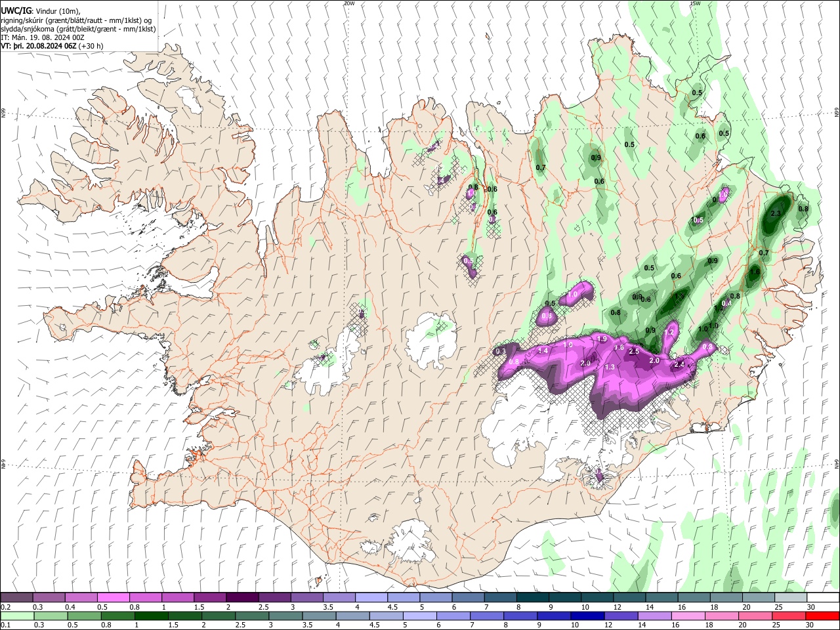Click the '(+30 h)' forecast offset text
The image size is (840, 630).
point(91,46)
